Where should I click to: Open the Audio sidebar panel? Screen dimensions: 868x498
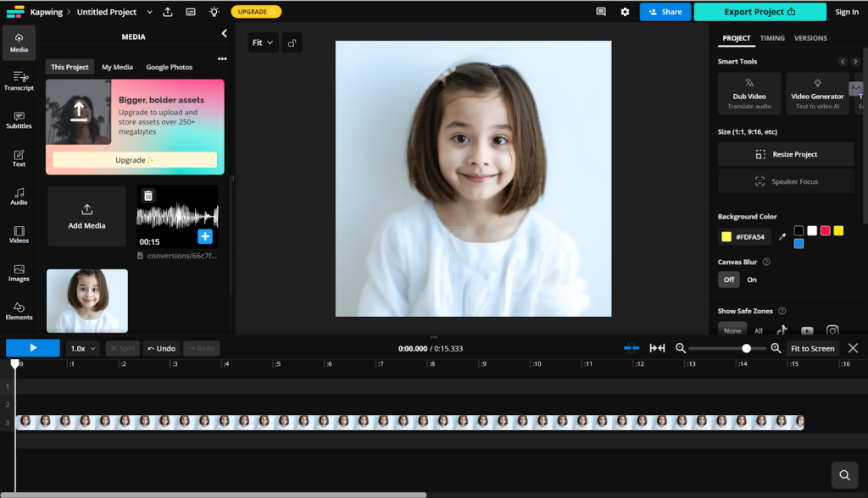tap(19, 196)
